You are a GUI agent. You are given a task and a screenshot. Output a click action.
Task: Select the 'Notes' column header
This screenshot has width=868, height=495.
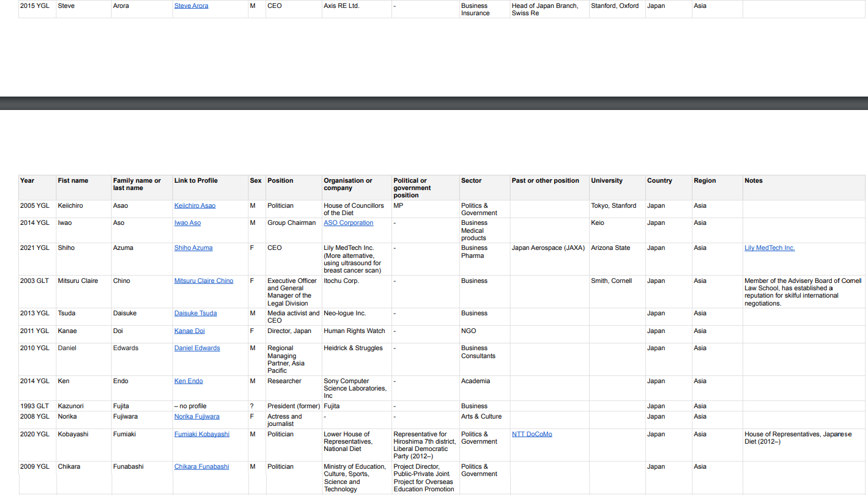(x=804, y=188)
